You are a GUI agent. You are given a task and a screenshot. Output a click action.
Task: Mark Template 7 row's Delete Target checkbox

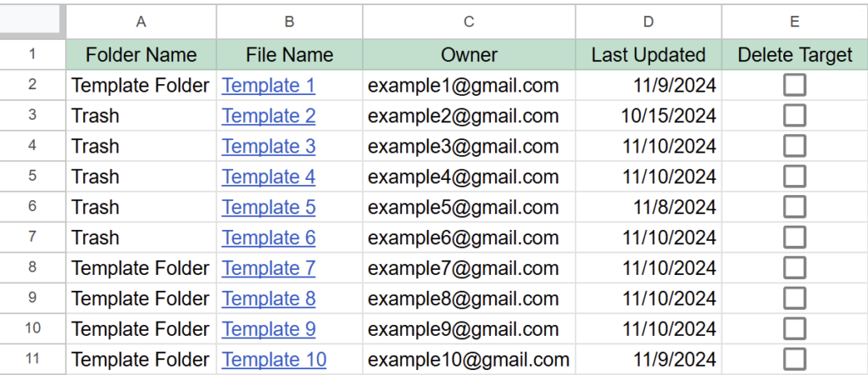pos(794,268)
